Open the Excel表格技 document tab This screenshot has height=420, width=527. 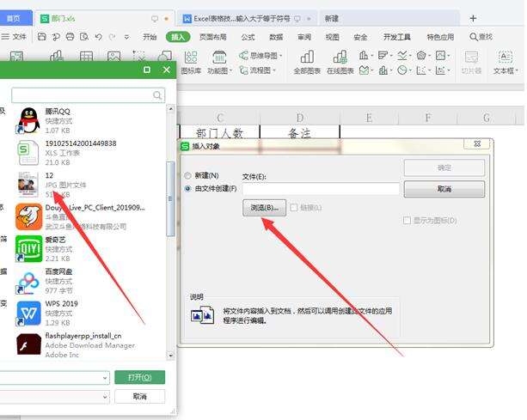tap(247, 18)
